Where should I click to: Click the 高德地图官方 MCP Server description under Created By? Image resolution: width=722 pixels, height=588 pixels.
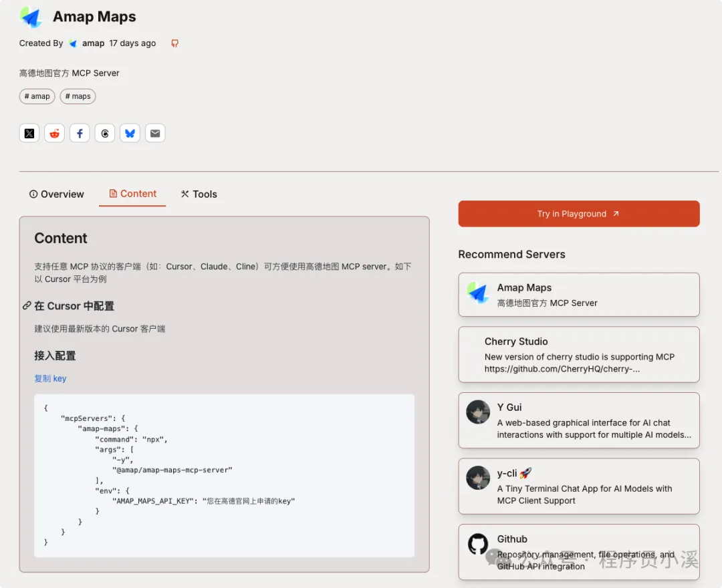(x=69, y=73)
